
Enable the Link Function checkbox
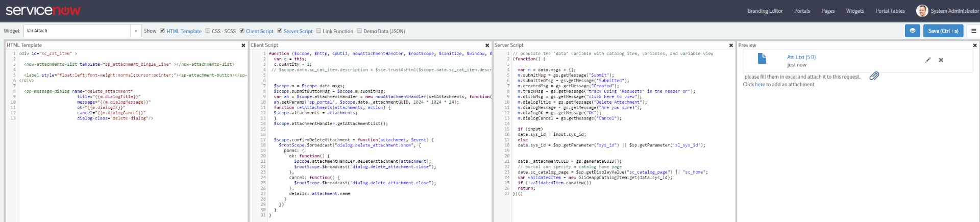click(x=318, y=31)
